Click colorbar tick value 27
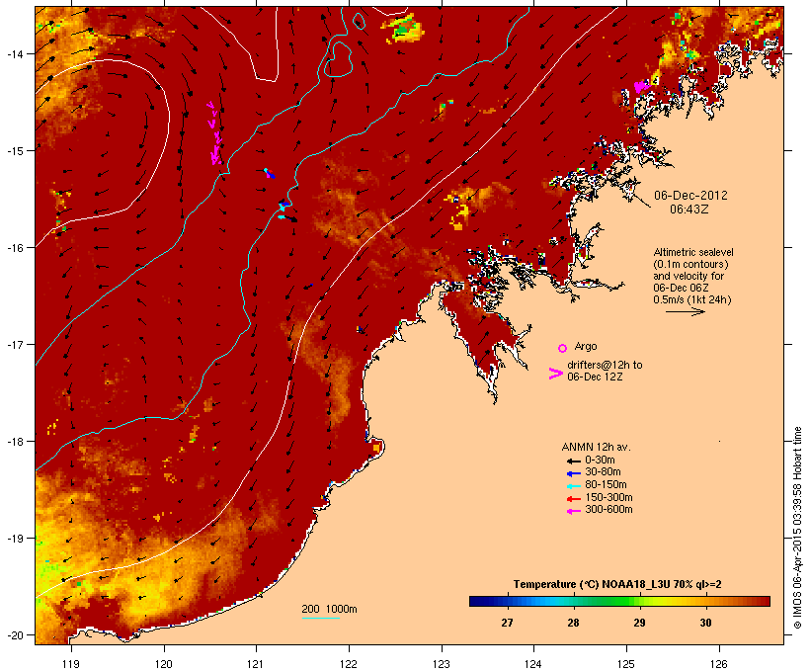The width and height of the screenshot is (810, 672). click(x=507, y=623)
